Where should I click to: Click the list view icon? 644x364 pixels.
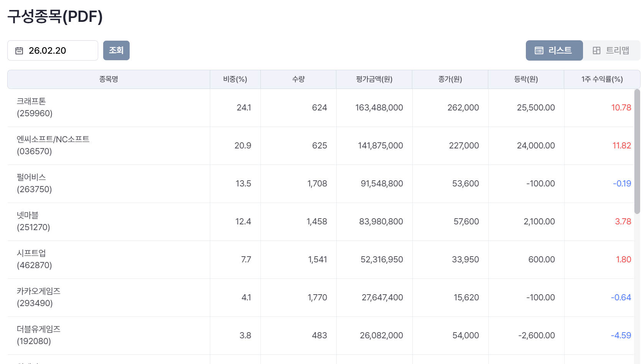click(539, 51)
